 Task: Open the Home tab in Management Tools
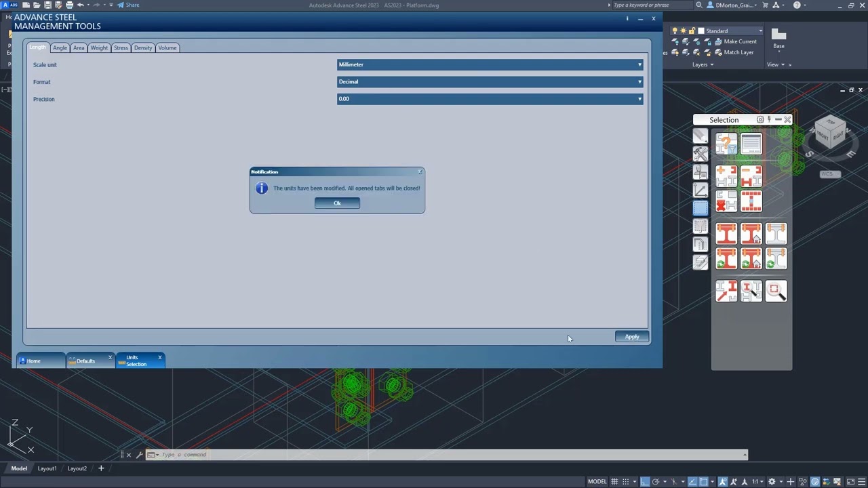pos(39,361)
